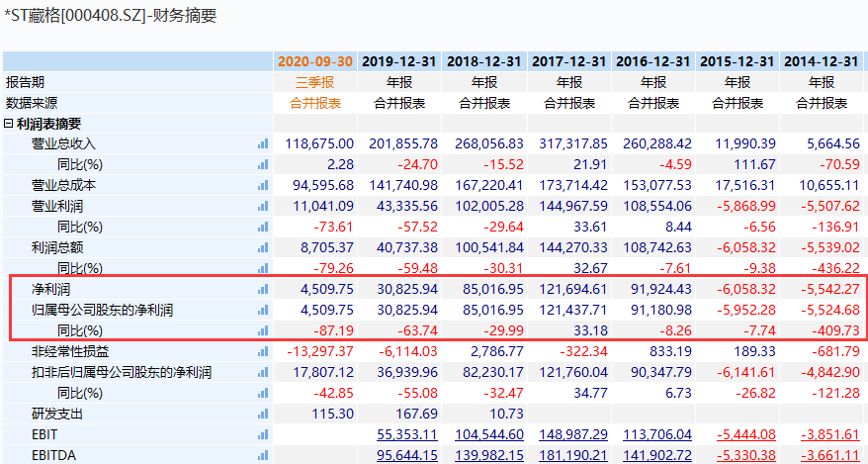Select the 归属母公司股东的净利润 row label
Screen dimensions: 868x464
(x=103, y=310)
